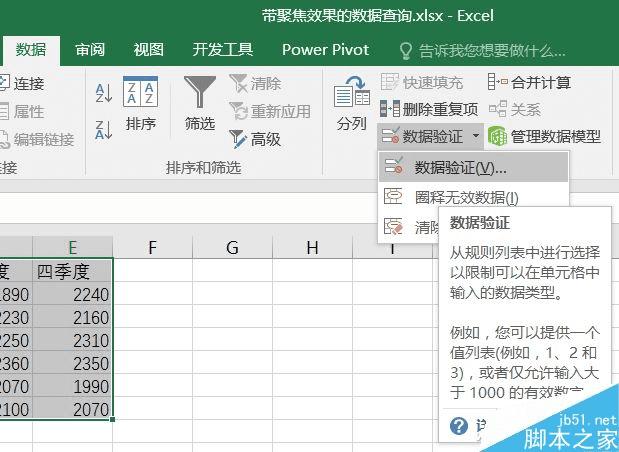Click the 关系 relationships button
The width and height of the screenshot is (619, 452).
514,109
